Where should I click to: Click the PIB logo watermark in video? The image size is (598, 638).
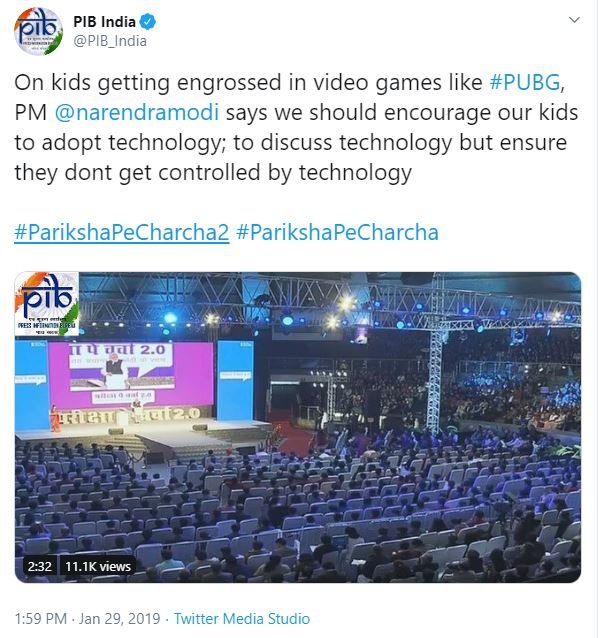(x=47, y=304)
